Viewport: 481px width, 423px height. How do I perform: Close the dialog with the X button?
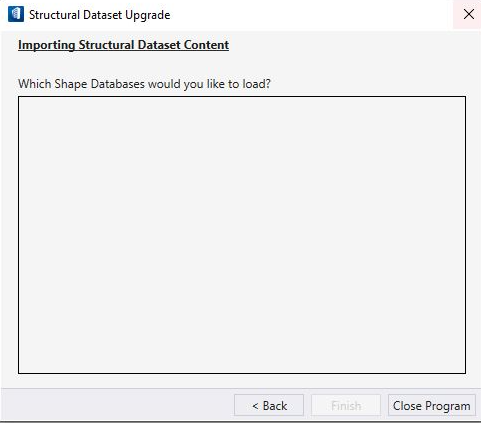click(469, 14)
